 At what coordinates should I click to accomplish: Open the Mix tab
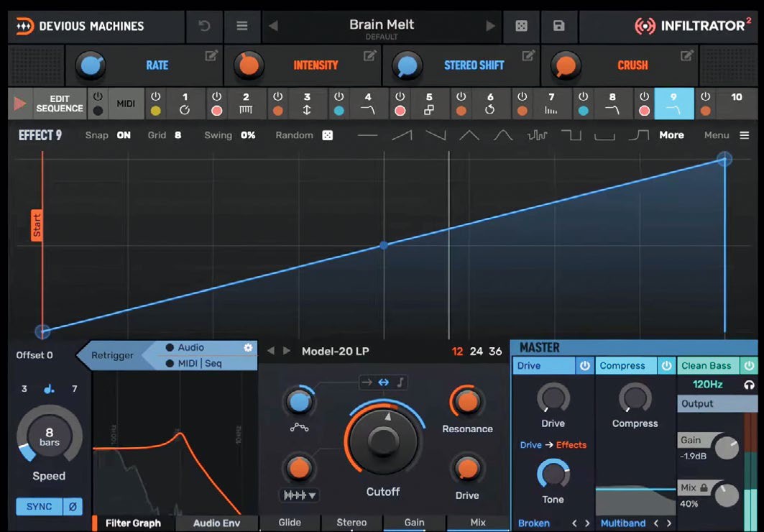pos(478,522)
